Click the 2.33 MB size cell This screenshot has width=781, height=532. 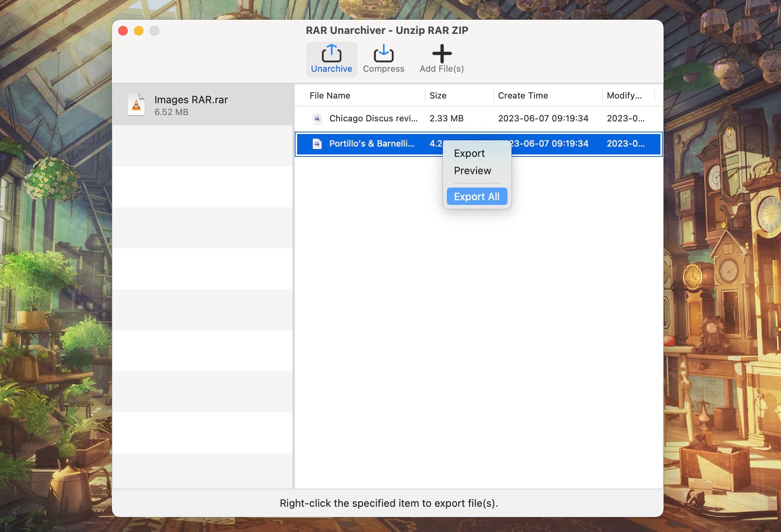pyautogui.click(x=446, y=118)
